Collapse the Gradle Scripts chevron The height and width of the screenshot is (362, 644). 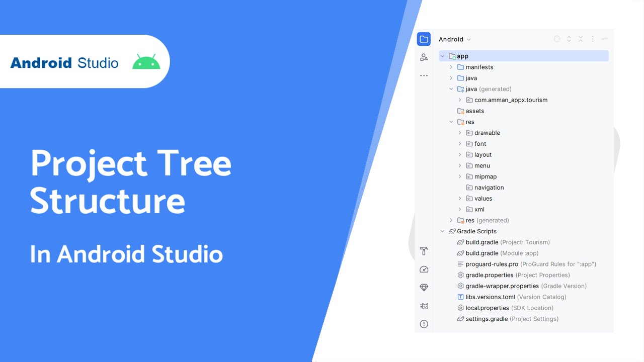coord(442,231)
